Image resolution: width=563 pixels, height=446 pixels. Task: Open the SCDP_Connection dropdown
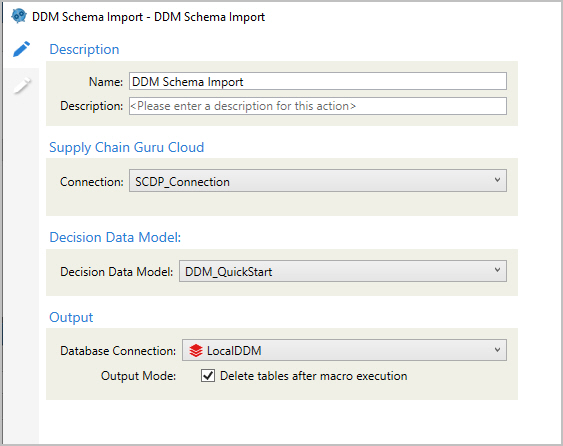pyautogui.click(x=318, y=181)
